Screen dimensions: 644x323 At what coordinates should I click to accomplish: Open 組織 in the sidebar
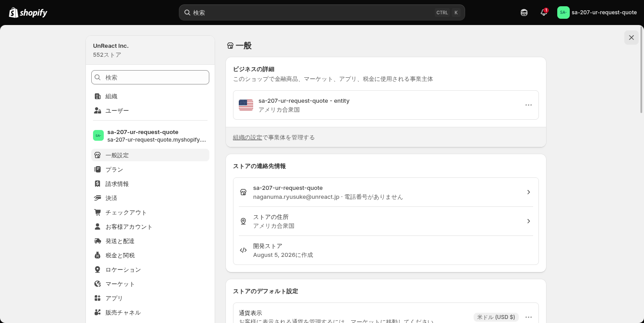(x=150, y=96)
